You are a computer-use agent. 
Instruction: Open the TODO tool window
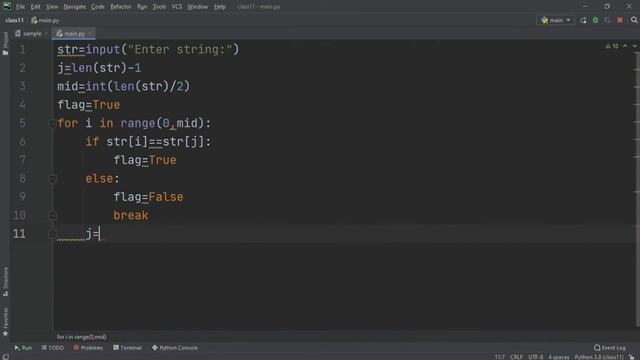click(53, 348)
